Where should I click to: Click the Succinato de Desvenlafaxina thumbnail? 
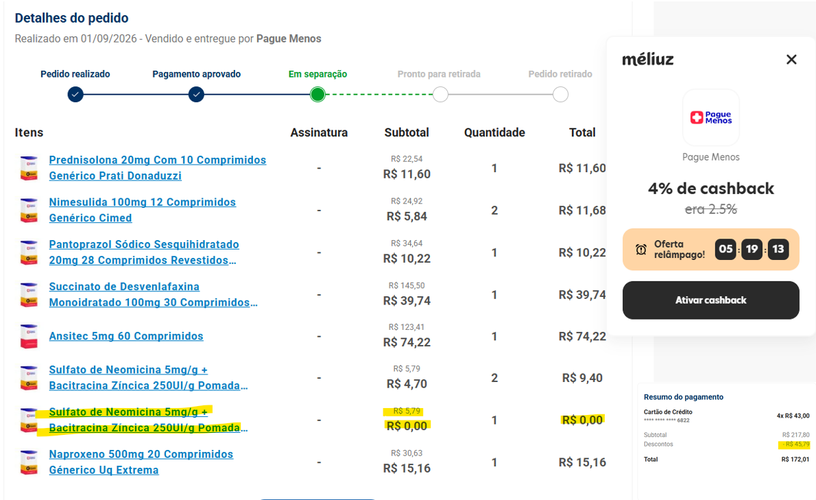click(x=29, y=294)
